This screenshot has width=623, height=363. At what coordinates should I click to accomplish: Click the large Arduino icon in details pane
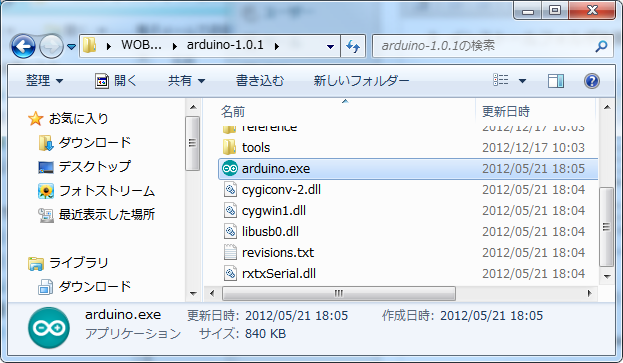pyautogui.click(x=49, y=328)
